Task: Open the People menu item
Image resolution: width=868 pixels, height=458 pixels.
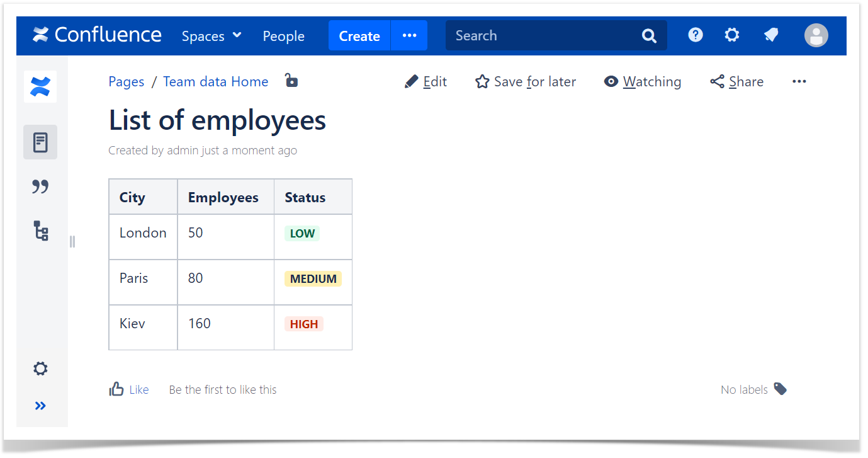Action: [283, 36]
